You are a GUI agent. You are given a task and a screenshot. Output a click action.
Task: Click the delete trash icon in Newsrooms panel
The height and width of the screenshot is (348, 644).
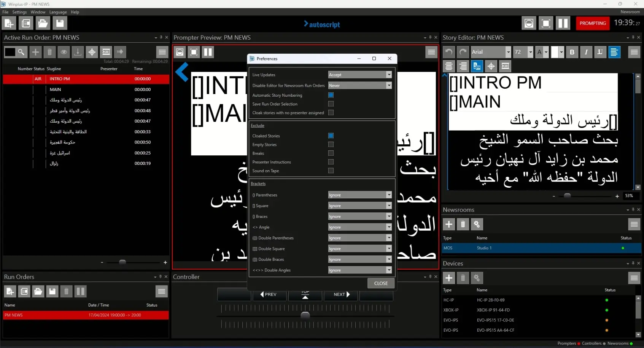463,224
